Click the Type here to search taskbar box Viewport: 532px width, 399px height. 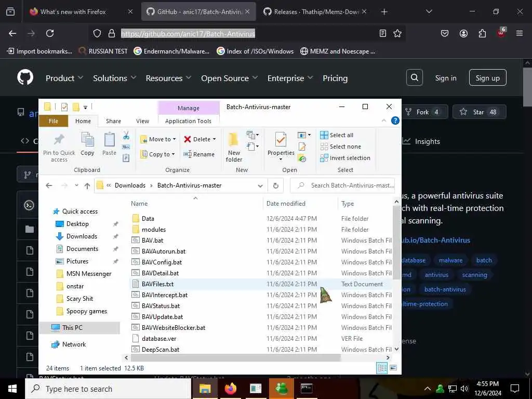point(108,389)
